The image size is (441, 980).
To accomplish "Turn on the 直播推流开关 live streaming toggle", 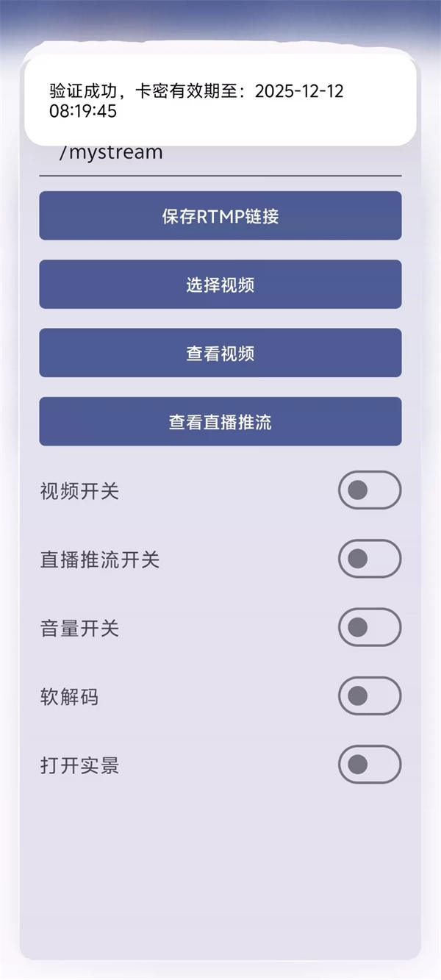I will (370, 559).
